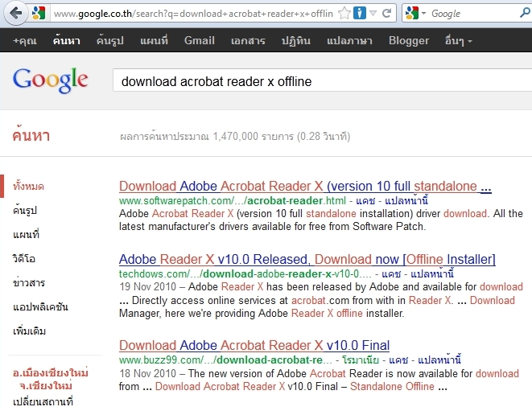Click แปลหน้านี้ for softwarepatch result
Screen dimensions: 532x411
click(x=406, y=201)
